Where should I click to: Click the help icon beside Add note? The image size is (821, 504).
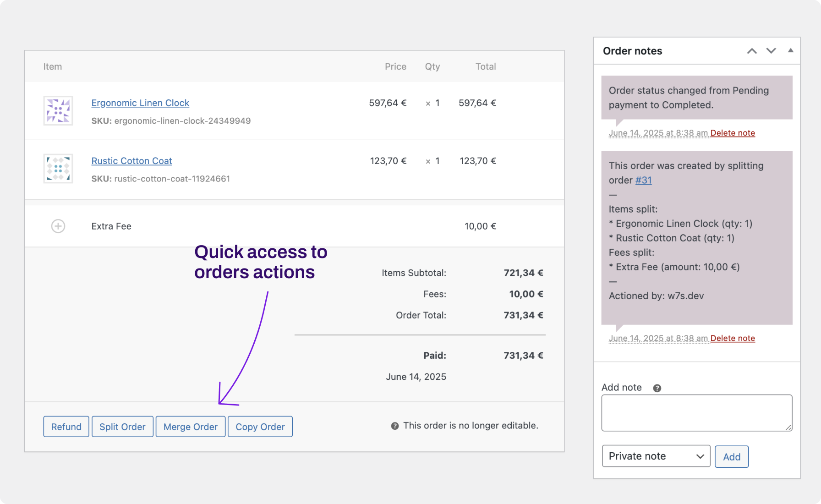point(657,388)
